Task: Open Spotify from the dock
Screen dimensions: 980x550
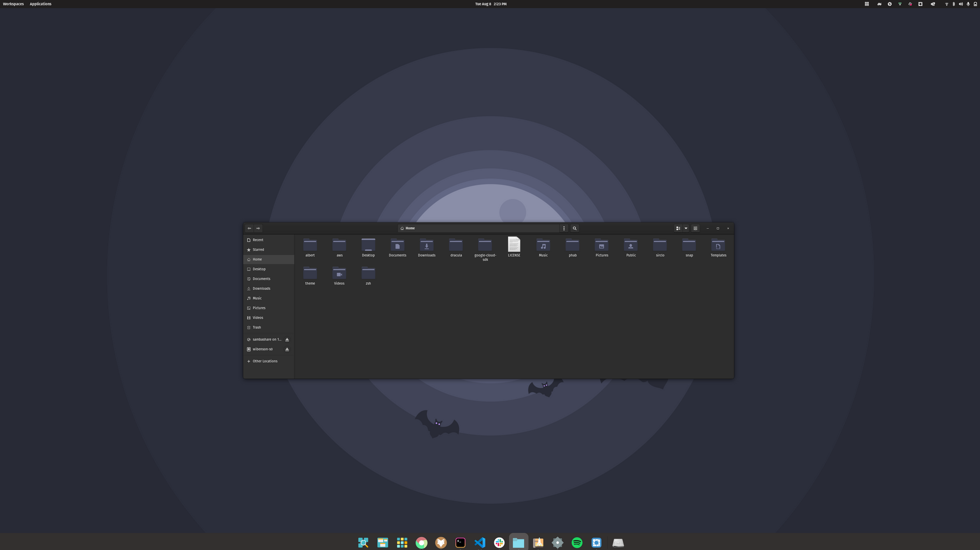Action: coord(577,543)
